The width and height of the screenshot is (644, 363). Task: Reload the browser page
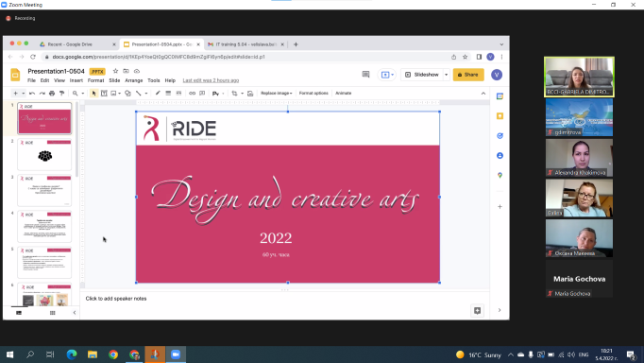pos(33,57)
